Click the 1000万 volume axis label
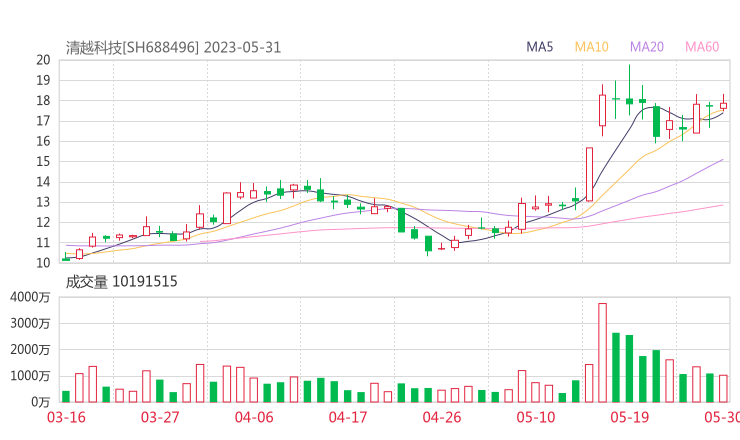This screenshot has width=740, height=440. [x=30, y=376]
